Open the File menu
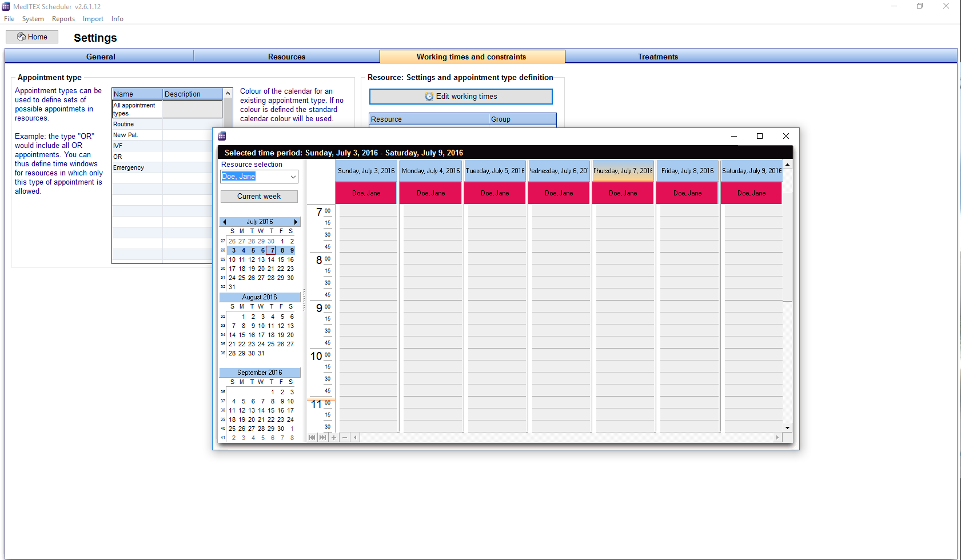This screenshot has height=560, width=961. click(x=9, y=19)
